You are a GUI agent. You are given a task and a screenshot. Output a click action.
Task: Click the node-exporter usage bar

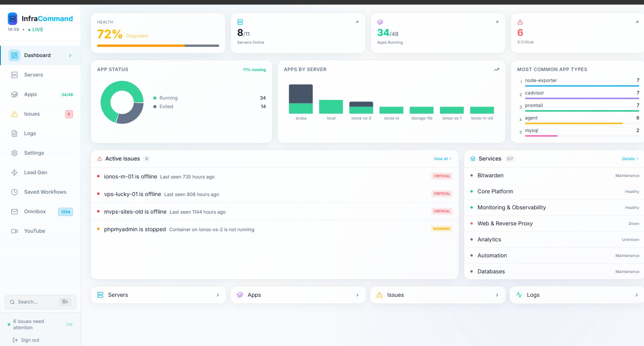(582, 86)
